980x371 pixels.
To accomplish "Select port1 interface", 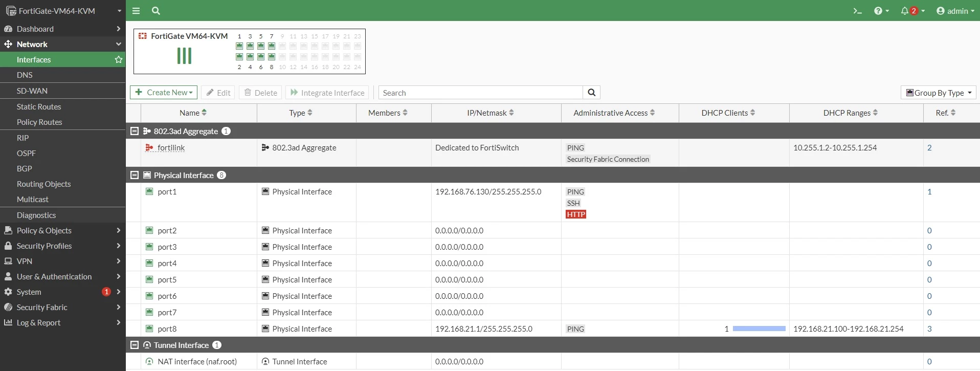I will click(x=553, y=203).
